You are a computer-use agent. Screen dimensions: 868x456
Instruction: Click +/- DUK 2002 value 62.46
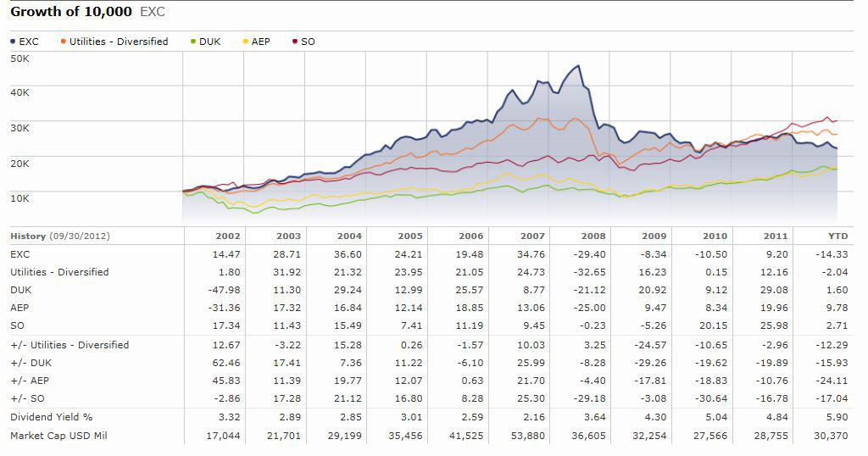226,363
